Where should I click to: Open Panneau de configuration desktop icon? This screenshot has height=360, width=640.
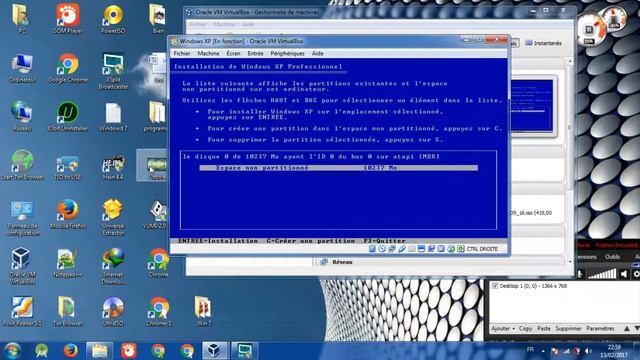(22, 217)
